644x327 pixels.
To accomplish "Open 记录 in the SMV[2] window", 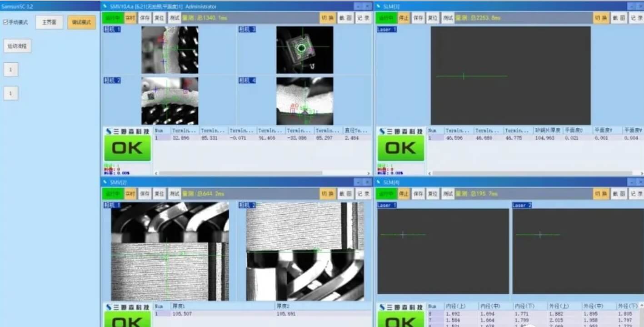I will click(363, 194).
